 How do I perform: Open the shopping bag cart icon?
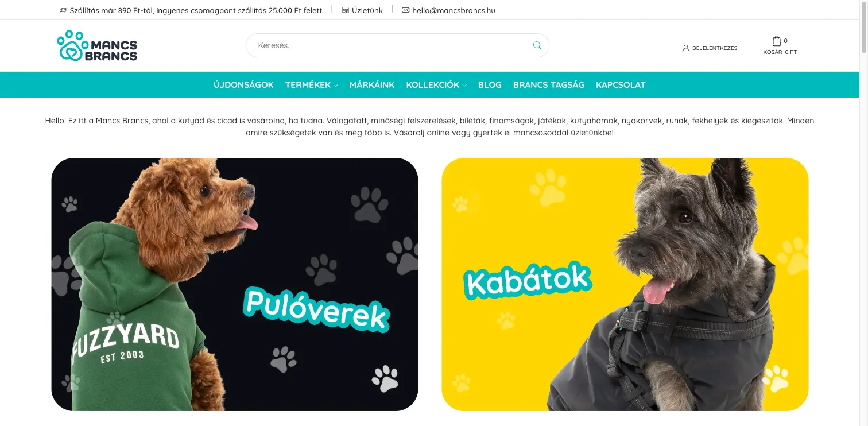pyautogui.click(x=777, y=41)
